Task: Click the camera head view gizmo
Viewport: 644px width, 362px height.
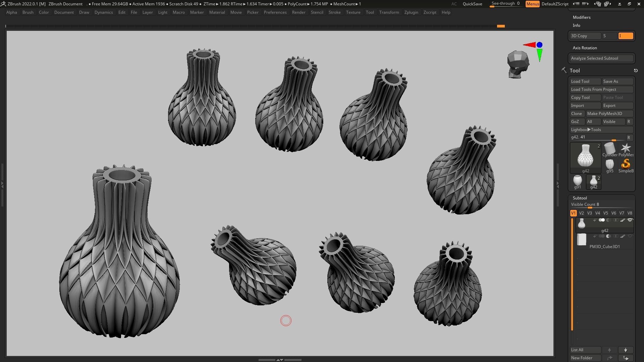Action: 518,64
